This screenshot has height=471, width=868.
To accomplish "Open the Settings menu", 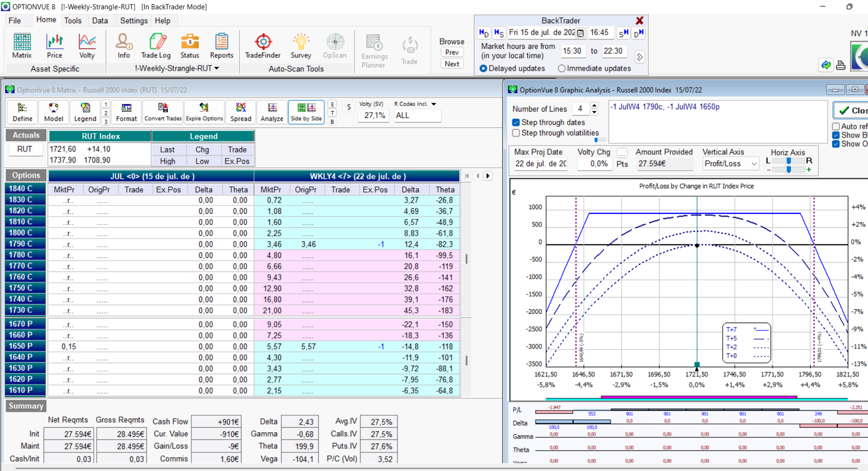I will point(134,21).
